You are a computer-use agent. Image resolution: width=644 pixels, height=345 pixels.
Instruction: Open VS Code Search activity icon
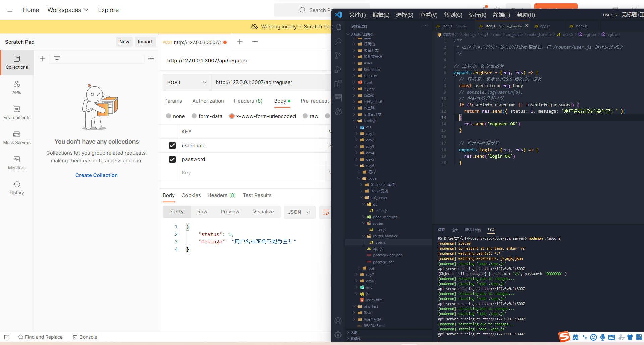point(338,42)
